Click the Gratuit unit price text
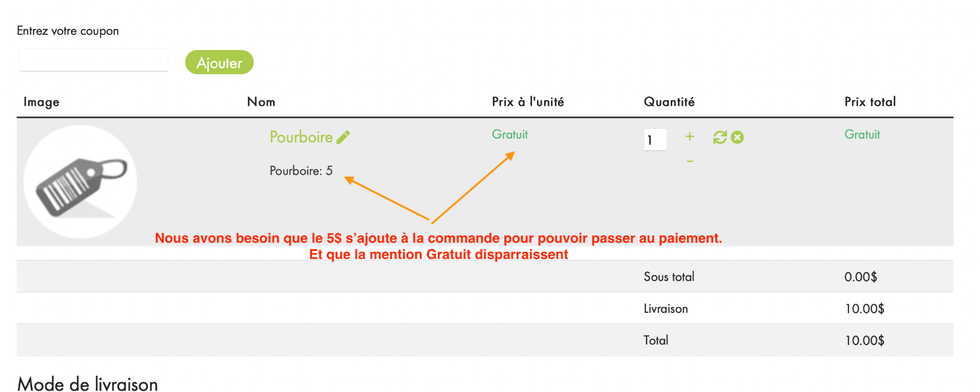Viewport: 980px width, 392px height. [x=509, y=134]
